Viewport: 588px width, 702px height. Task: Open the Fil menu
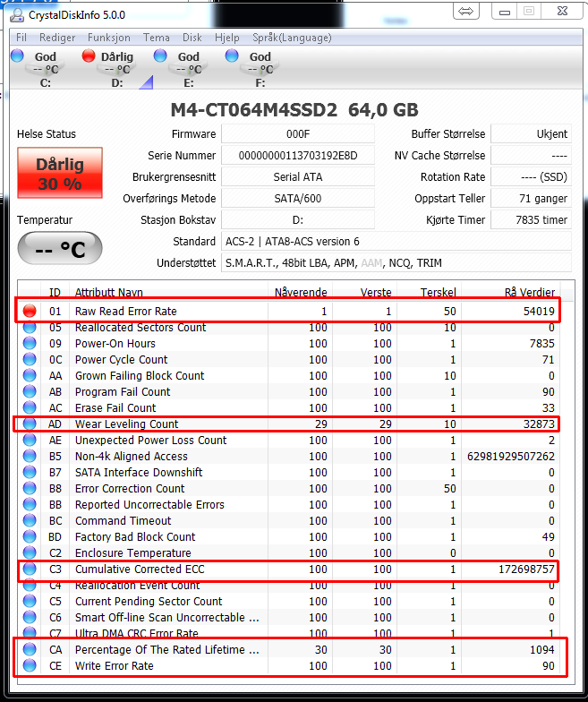[x=21, y=38]
